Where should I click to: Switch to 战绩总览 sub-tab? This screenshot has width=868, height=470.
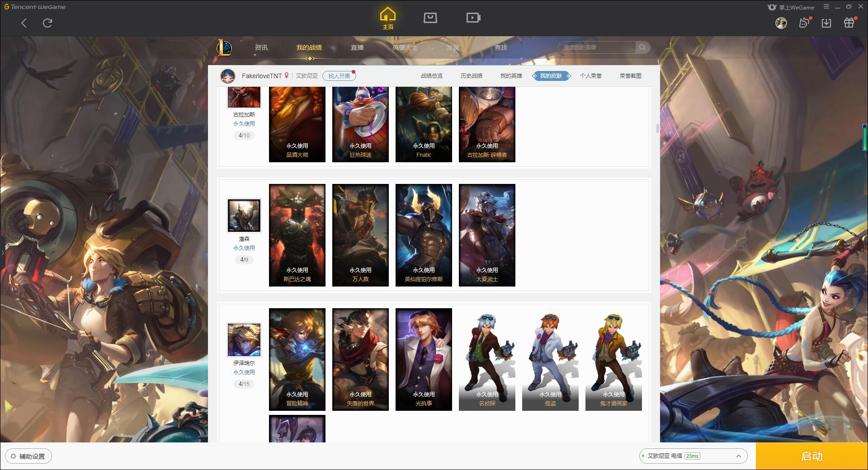432,76
